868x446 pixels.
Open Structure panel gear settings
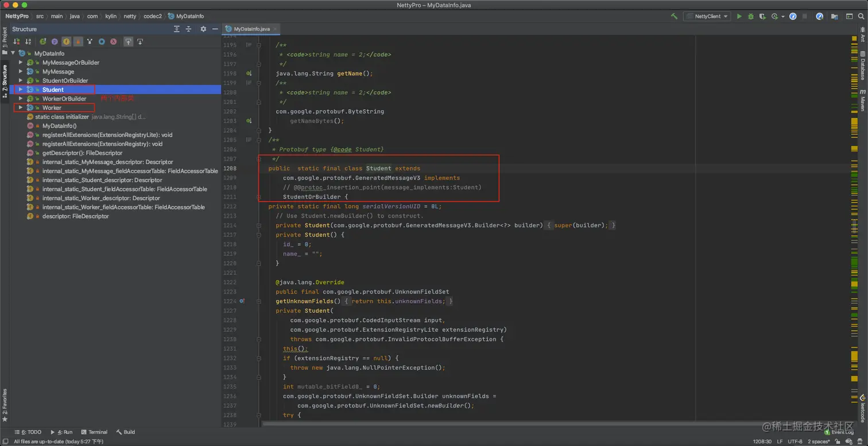(x=203, y=29)
